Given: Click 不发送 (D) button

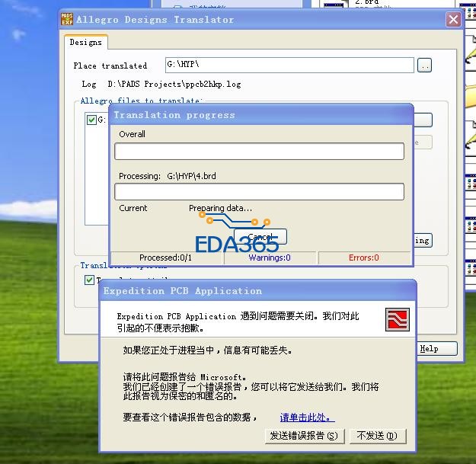Looking at the screenshot, I should 378,436.
